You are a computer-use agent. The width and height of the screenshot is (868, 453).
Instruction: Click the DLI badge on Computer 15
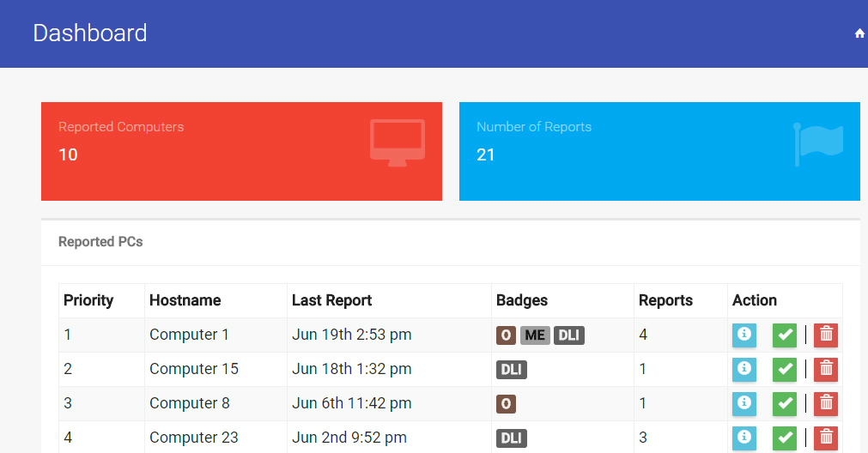pyautogui.click(x=511, y=370)
